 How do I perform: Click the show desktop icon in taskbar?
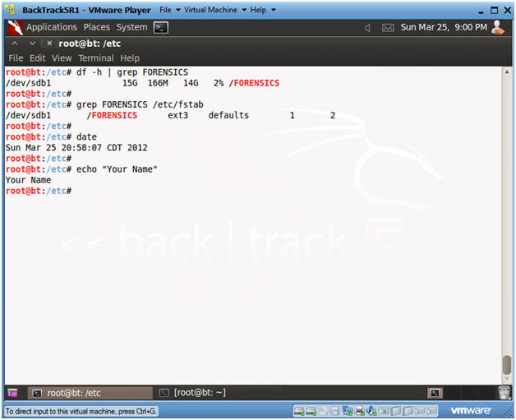[12, 393]
